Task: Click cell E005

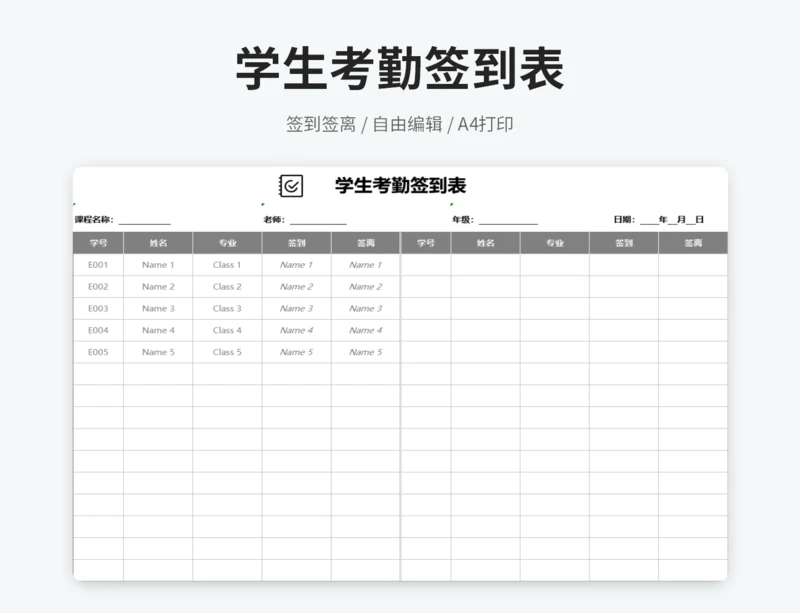Action: tap(98, 352)
